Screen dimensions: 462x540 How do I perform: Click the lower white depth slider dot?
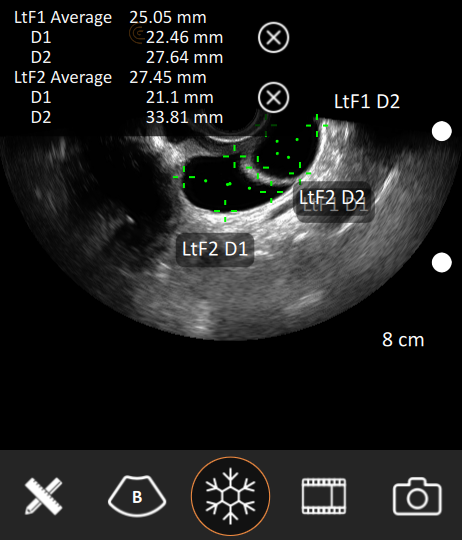[442, 262]
